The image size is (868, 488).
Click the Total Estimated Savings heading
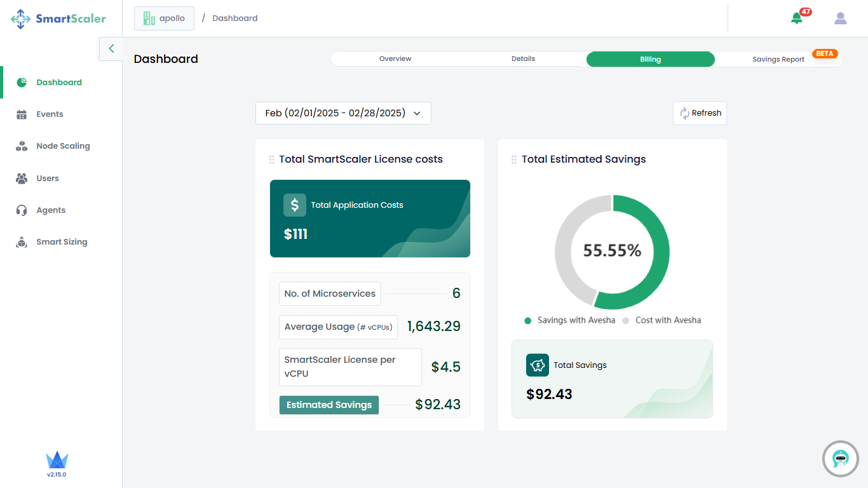point(584,159)
